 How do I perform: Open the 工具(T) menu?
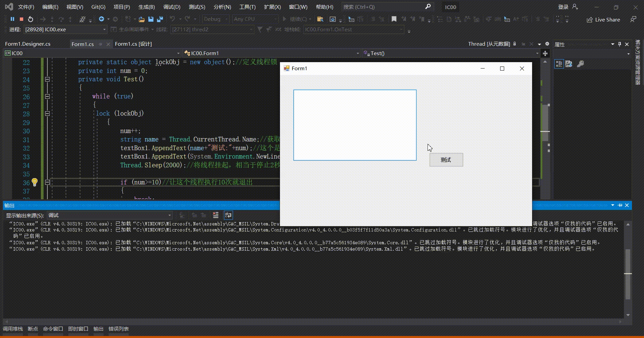click(x=247, y=7)
